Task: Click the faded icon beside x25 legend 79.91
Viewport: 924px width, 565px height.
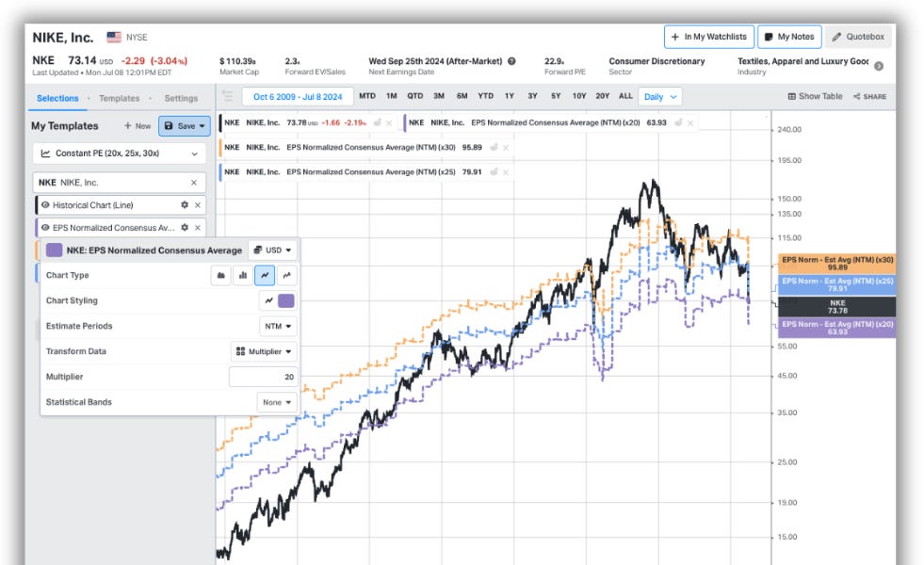Action: tap(494, 172)
